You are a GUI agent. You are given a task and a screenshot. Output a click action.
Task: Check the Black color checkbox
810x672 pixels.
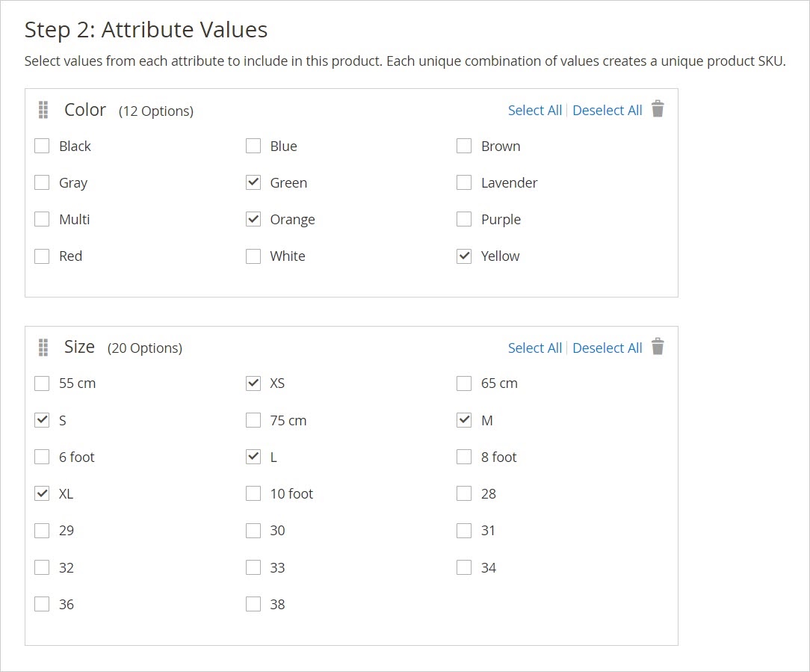coord(43,147)
